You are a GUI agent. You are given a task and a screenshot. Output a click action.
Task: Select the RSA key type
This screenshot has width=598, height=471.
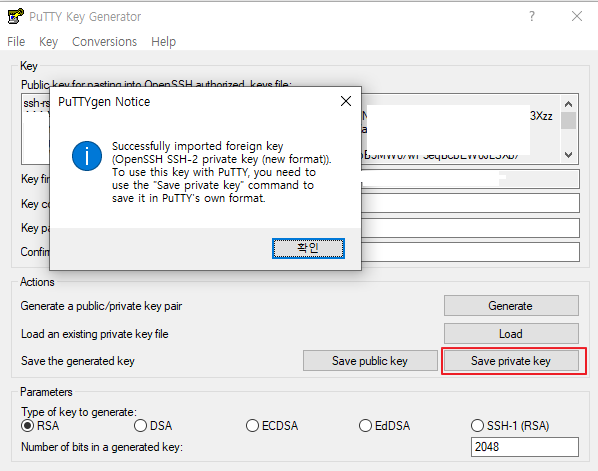(40, 426)
